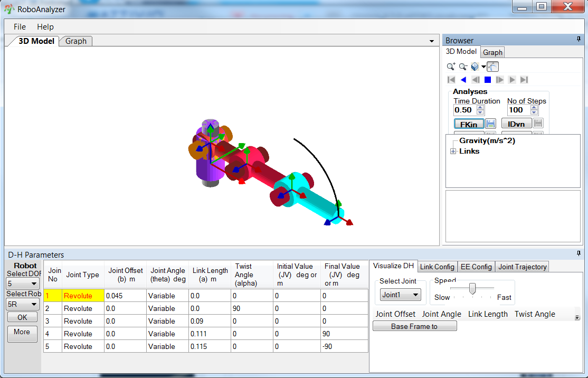Run FKin analysis
Viewport: 588px width, 378px height.
[x=469, y=124]
